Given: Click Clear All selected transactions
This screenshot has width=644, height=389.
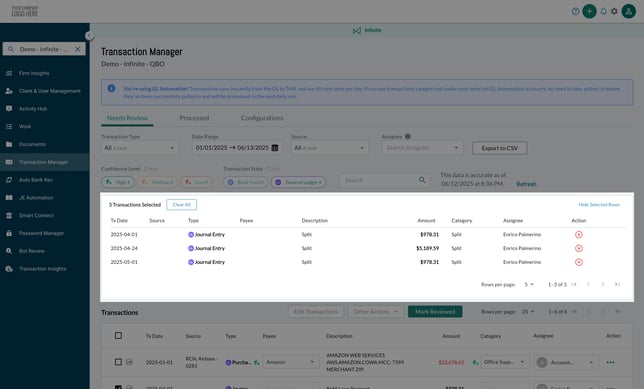Looking at the screenshot, I should coord(182,205).
